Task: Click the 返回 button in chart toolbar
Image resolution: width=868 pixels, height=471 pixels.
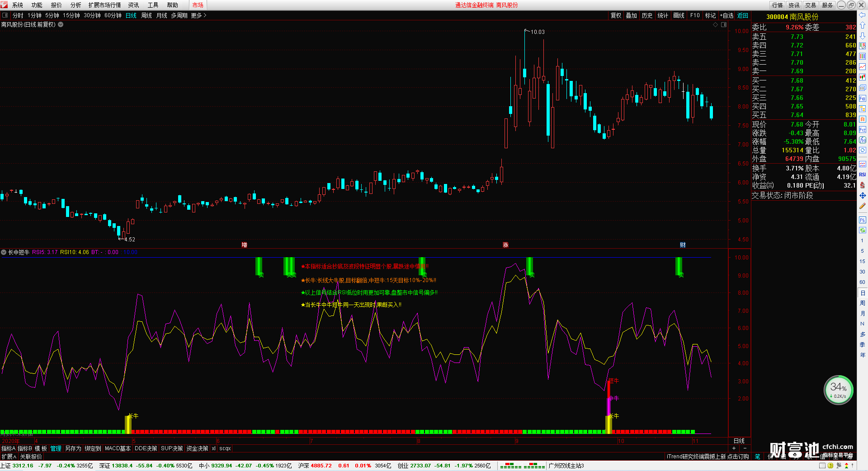Action: (x=743, y=15)
